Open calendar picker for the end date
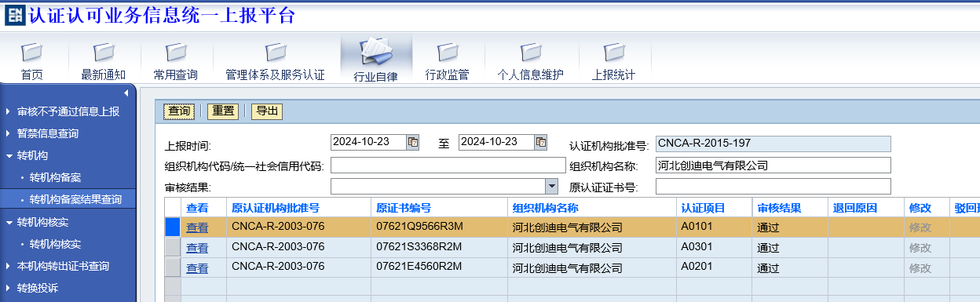980x302 pixels. coord(540,142)
